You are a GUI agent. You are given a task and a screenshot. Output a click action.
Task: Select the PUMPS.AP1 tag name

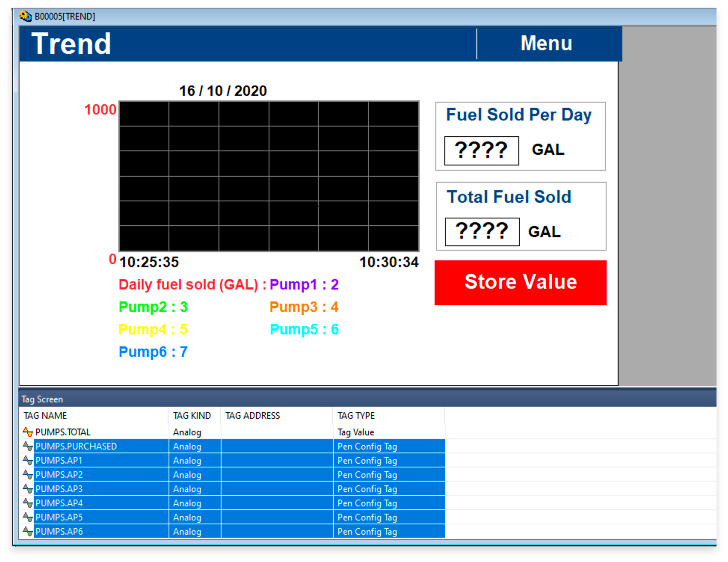59,460
